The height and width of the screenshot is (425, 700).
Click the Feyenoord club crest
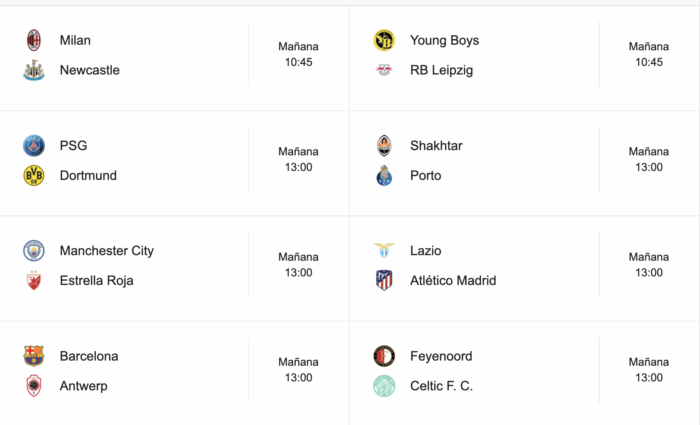(x=384, y=356)
